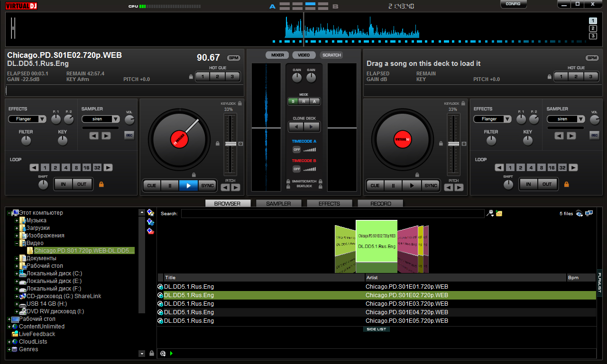This screenshot has width=607, height=364.
Task: Toggle Timecode B off switch
Action: (x=296, y=169)
